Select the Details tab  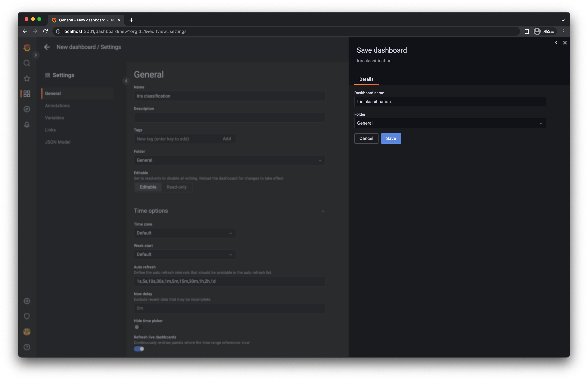pyautogui.click(x=366, y=79)
